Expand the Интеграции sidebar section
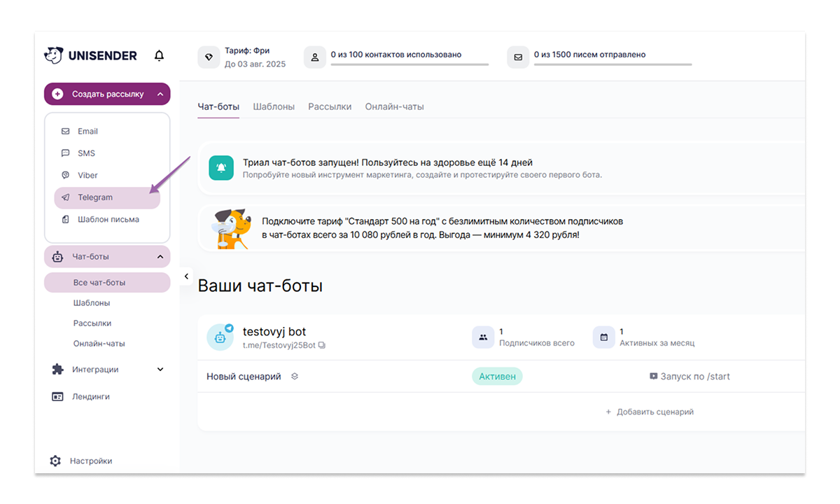 [160, 370]
